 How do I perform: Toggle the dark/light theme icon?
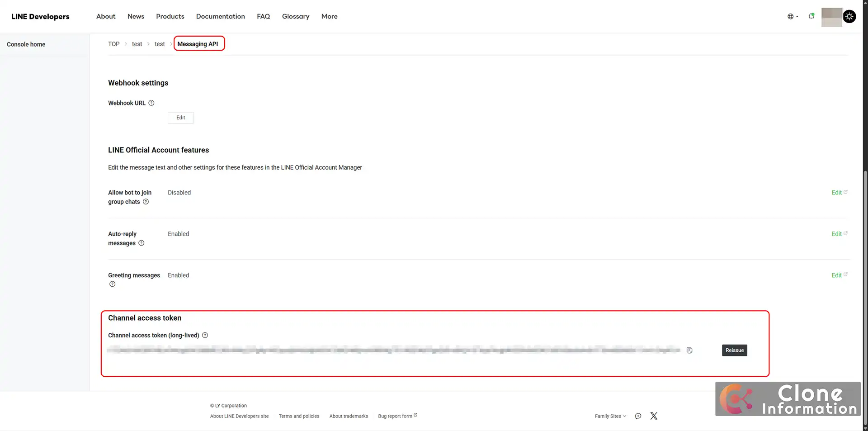point(849,17)
